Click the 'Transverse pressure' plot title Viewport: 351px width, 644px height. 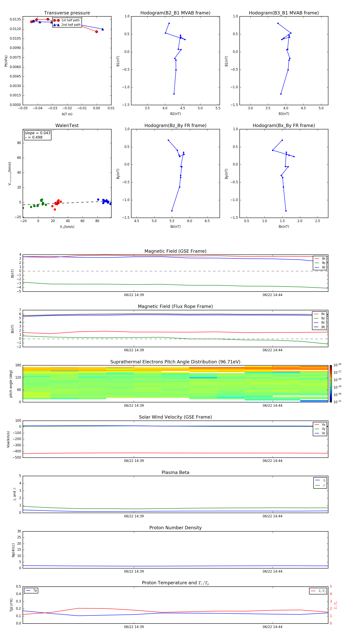67,13
